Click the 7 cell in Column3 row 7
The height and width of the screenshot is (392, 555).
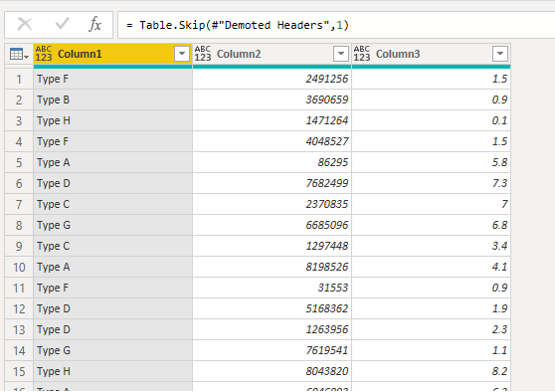point(431,204)
